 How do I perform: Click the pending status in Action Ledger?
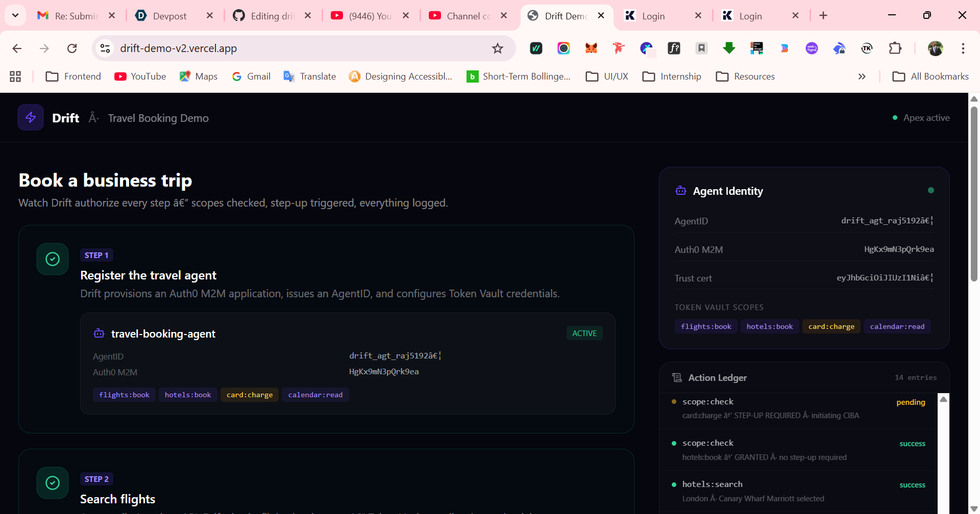click(x=911, y=402)
